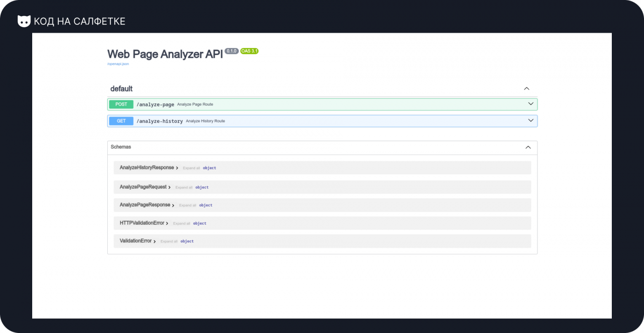Click Expand all for HTTPValidationError
The height and width of the screenshot is (333, 644).
pos(182,224)
